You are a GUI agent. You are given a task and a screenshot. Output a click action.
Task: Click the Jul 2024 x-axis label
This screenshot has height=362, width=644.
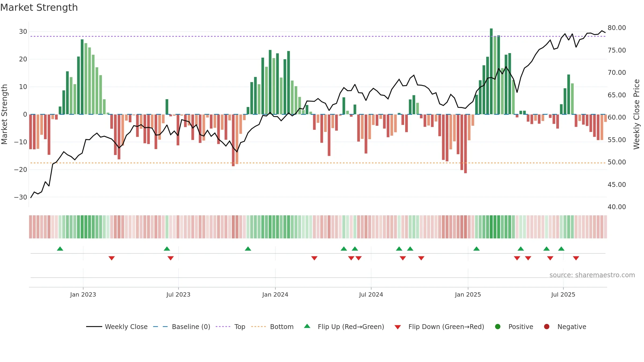(371, 295)
